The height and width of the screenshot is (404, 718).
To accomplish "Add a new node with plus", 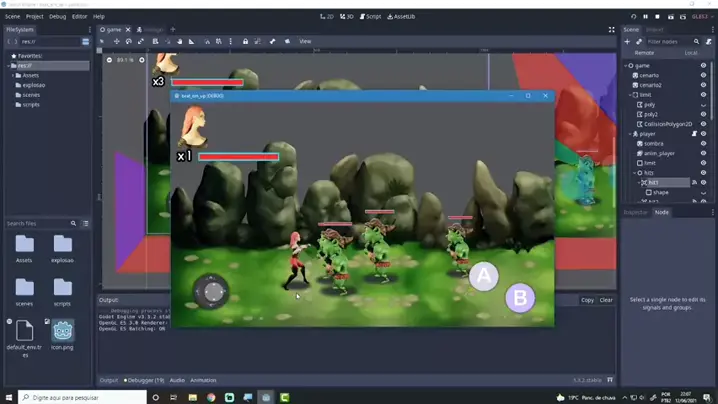I will point(627,42).
